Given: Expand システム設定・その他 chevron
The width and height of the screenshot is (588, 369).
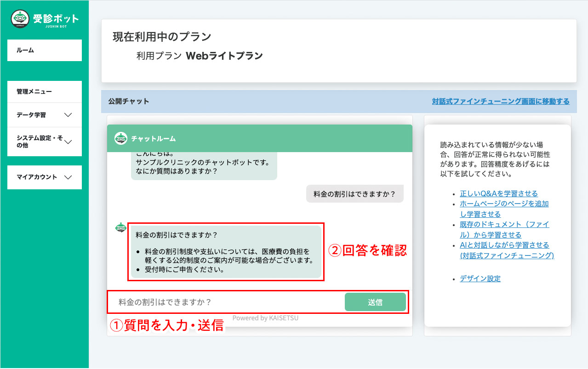Looking at the screenshot, I should tap(68, 142).
